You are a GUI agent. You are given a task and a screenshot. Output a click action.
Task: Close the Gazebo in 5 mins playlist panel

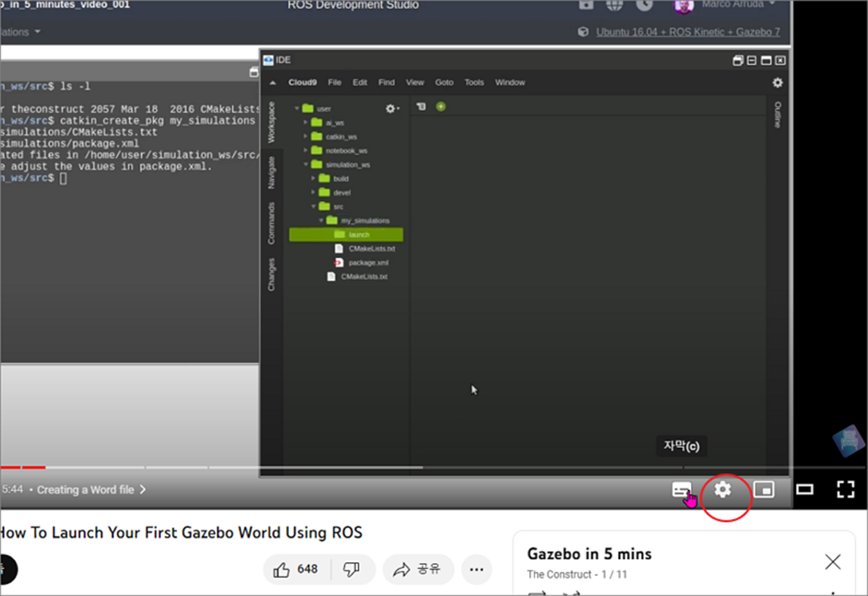[x=833, y=562]
